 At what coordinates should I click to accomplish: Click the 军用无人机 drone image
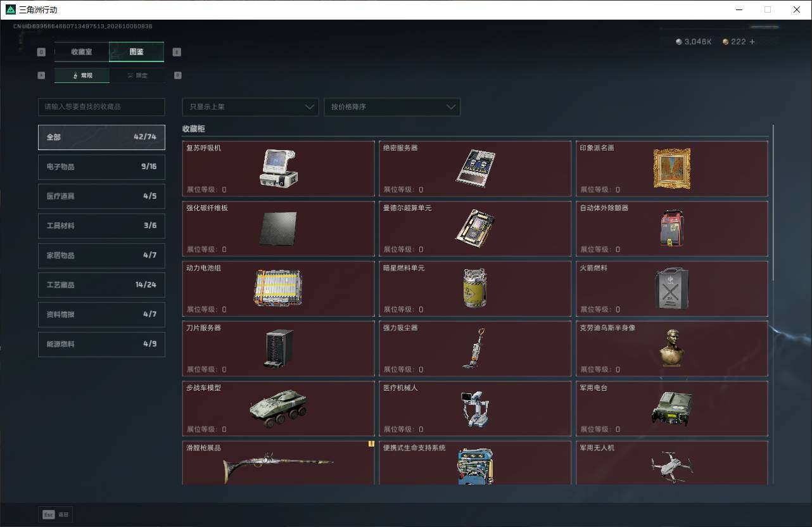click(672, 467)
